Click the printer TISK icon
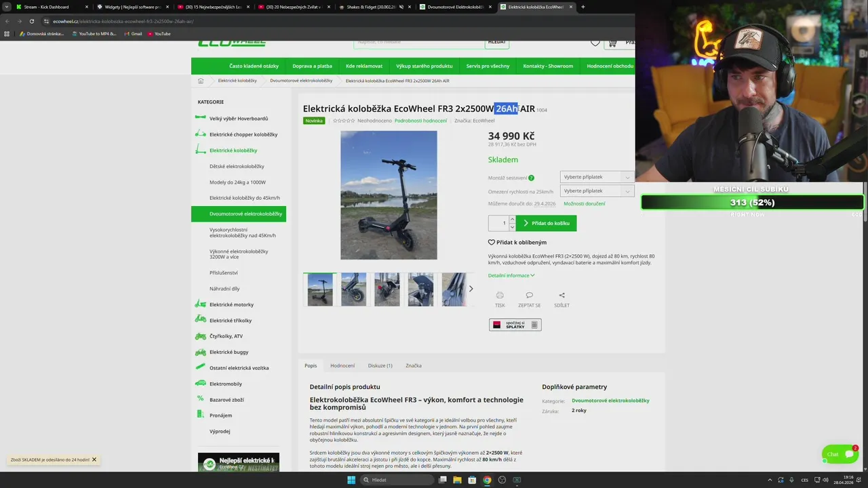Screen dimensions: 868x488 [x=500, y=296]
